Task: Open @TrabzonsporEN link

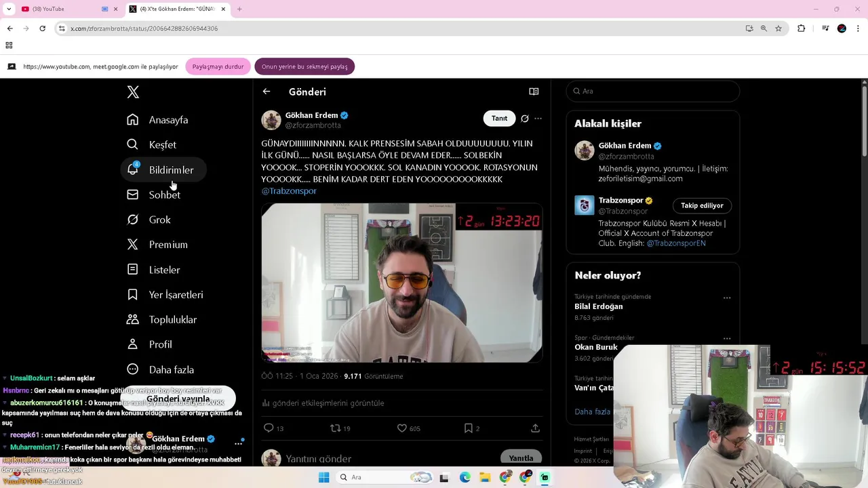Action: pyautogui.click(x=676, y=243)
